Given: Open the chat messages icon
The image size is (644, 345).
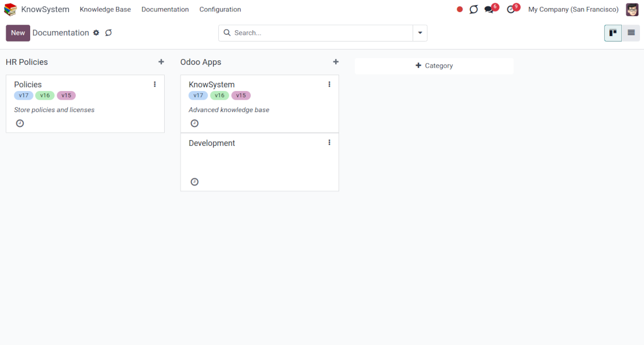Looking at the screenshot, I should (489, 10).
